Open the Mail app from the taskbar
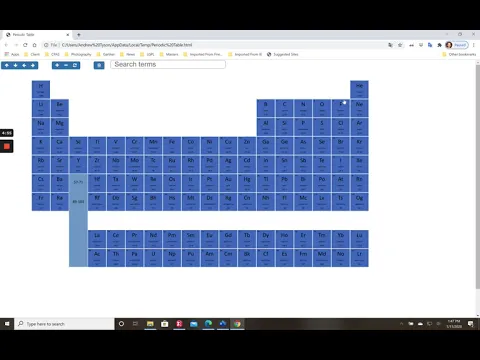 [x=194, y=324]
